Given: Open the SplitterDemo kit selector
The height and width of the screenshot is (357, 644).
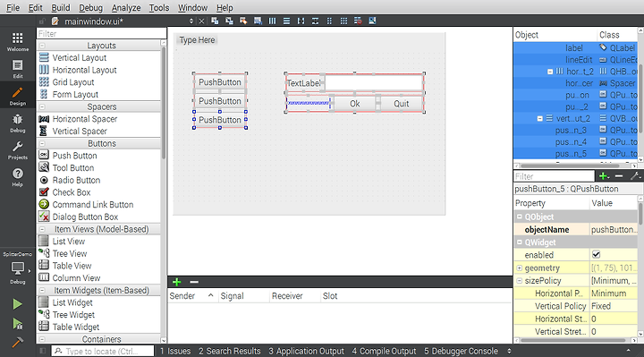Looking at the screenshot, I should coord(18,268).
